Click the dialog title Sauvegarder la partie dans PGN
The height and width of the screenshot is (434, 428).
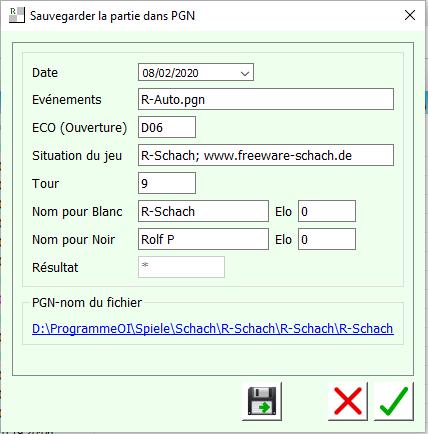click(x=112, y=16)
